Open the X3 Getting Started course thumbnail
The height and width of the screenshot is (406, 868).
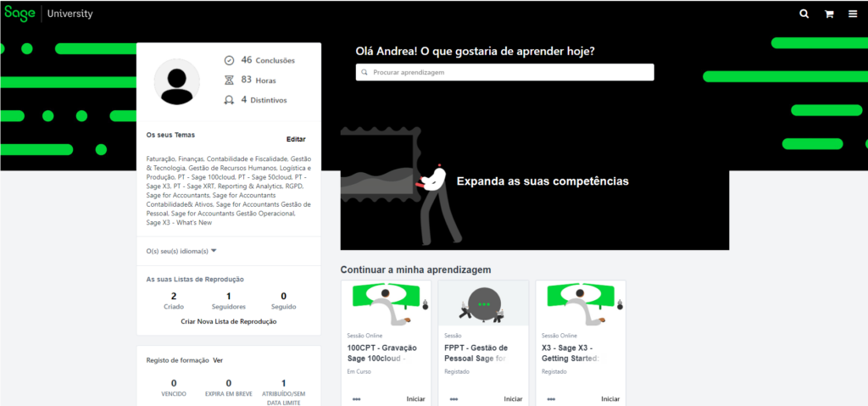(x=581, y=303)
